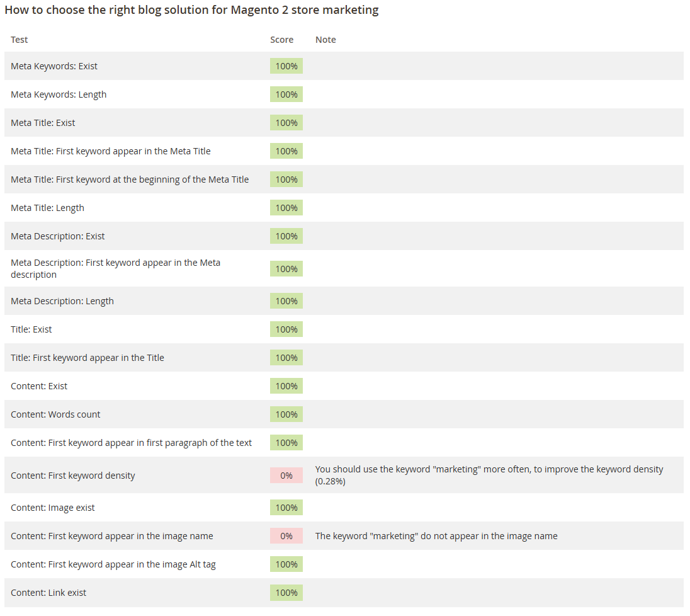Select the 'Meta Title: Exist' test label
The width and height of the screenshot is (690, 616).
coord(43,123)
